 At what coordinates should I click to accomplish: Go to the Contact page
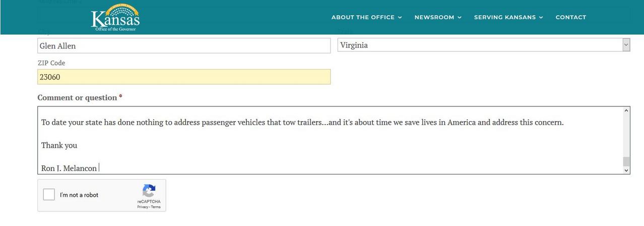pyautogui.click(x=570, y=17)
